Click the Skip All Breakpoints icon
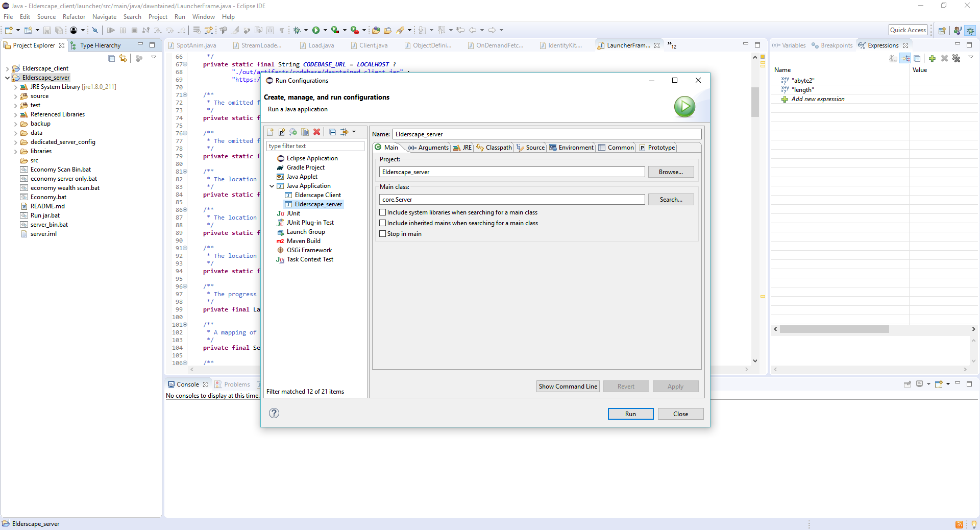This screenshot has width=980, height=530. coord(95,31)
